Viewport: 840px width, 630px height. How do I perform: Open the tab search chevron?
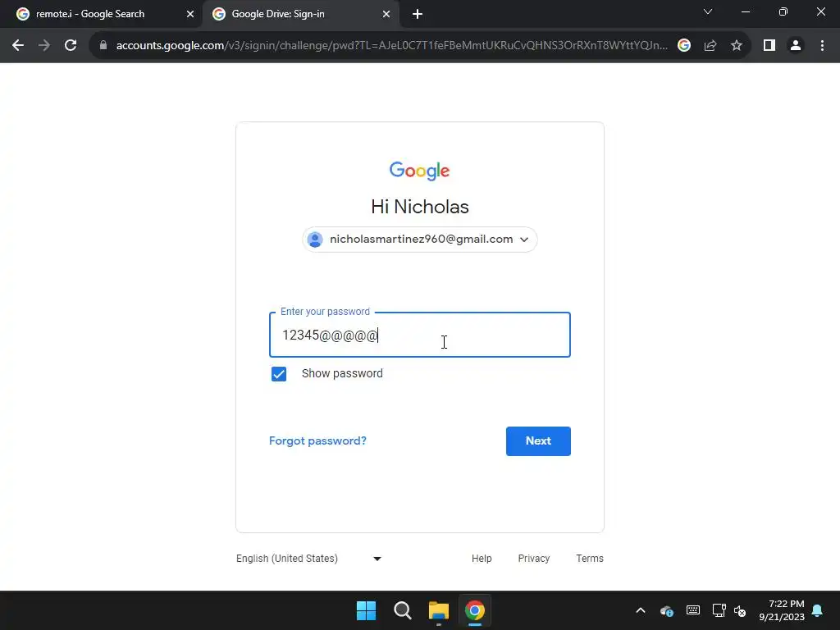(x=708, y=11)
